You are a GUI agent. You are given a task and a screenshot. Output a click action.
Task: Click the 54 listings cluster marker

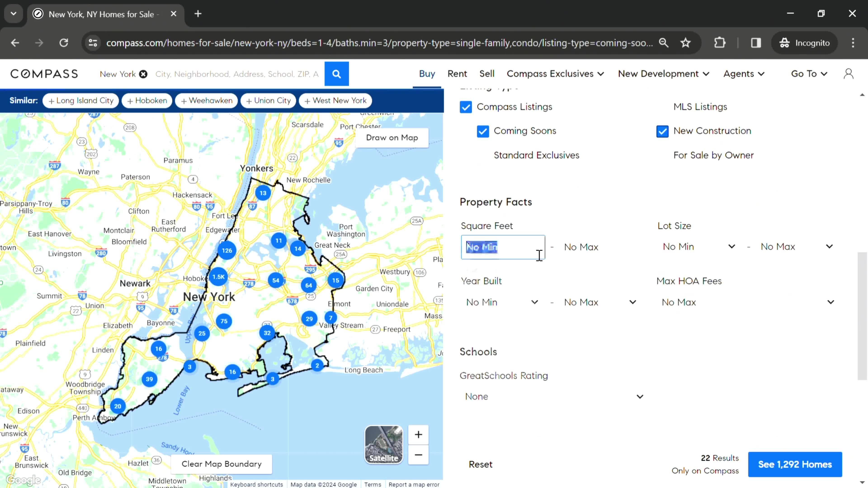coord(276,280)
